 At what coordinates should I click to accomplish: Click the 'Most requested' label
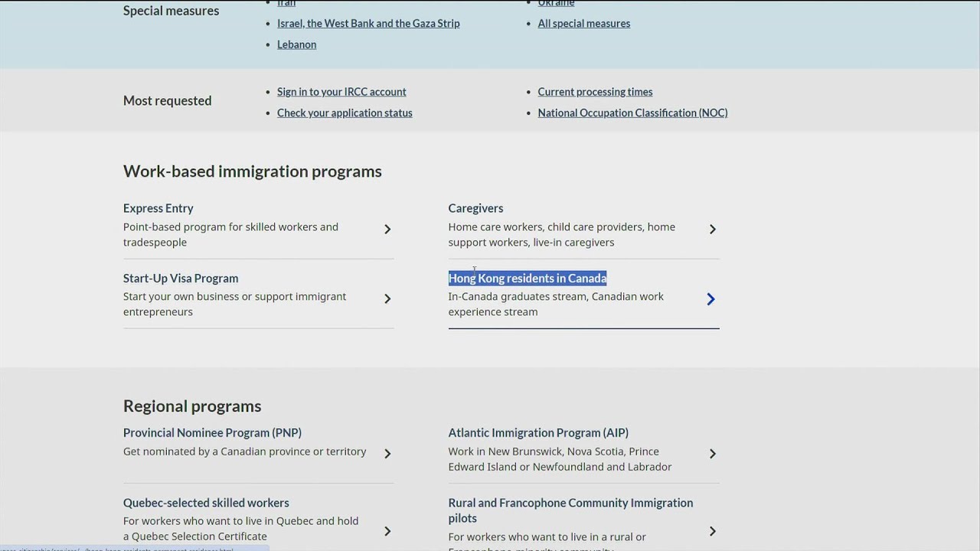click(167, 101)
